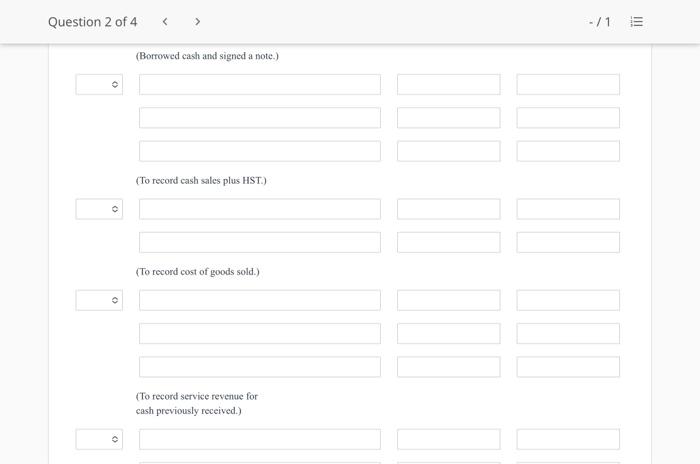Bottom-row account field directly above service revenue note
700x464 pixels.
click(260, 367)
